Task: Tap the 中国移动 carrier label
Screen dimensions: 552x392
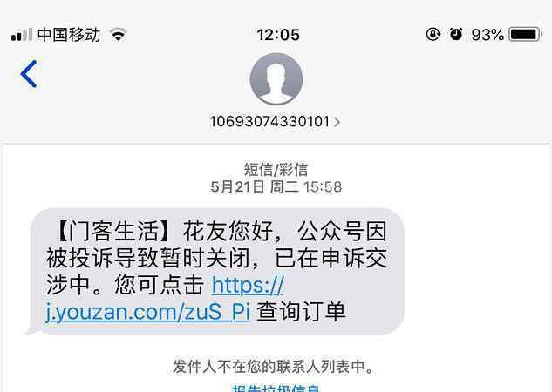Action: (x=69, y=35)
